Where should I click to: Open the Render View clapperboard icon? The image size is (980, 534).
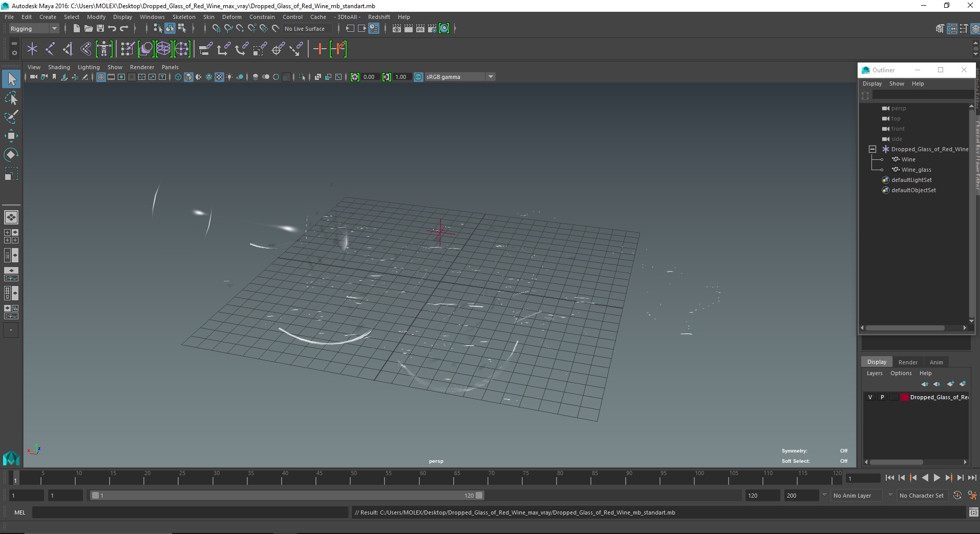[x=397, y=29]
